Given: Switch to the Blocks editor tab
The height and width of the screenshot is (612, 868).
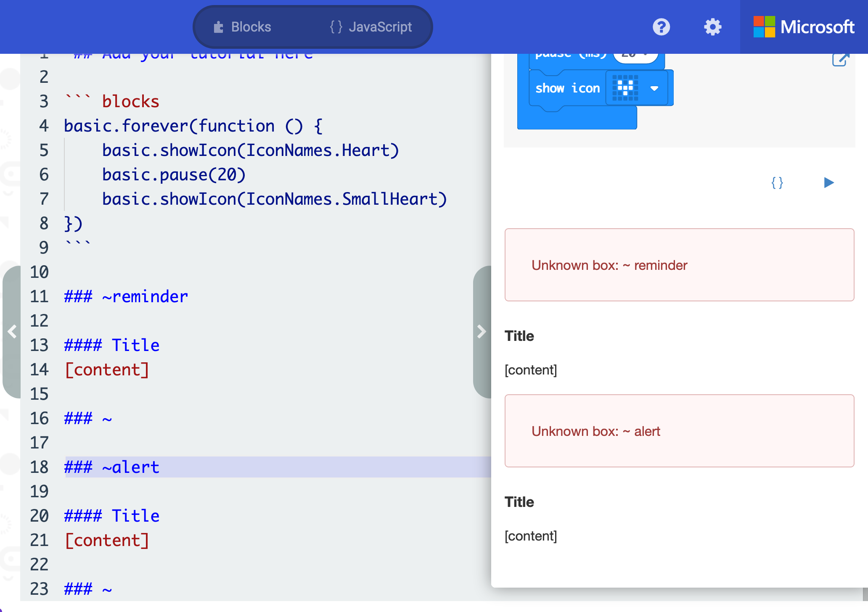Looking at the screenshot, I should coord(242,27).
